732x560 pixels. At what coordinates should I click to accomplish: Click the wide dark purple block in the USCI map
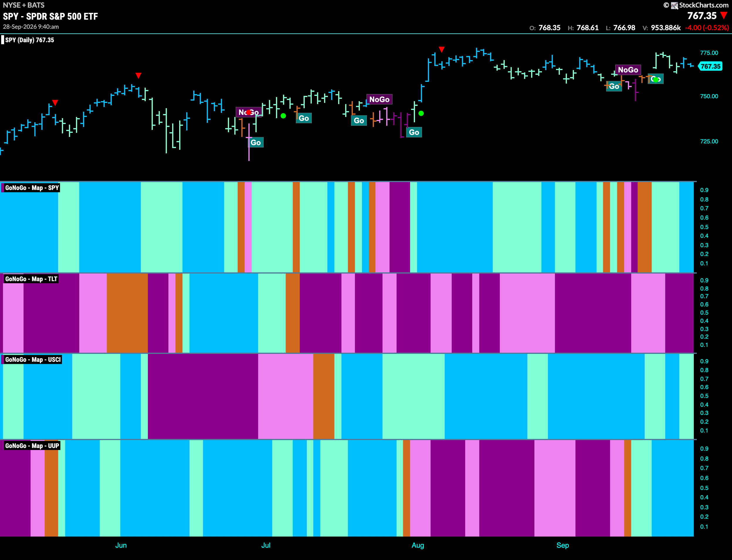coord(203,396)
